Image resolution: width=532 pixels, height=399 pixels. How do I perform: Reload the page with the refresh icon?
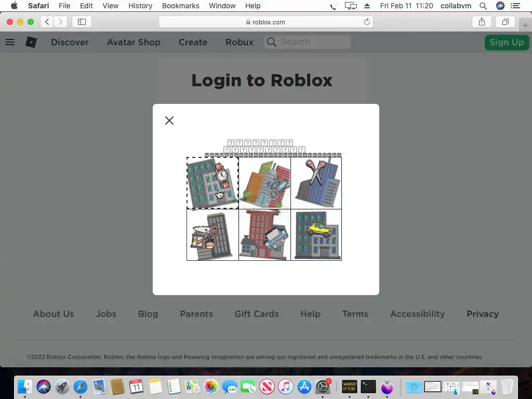pyautogui.click(x=367, y=22)
